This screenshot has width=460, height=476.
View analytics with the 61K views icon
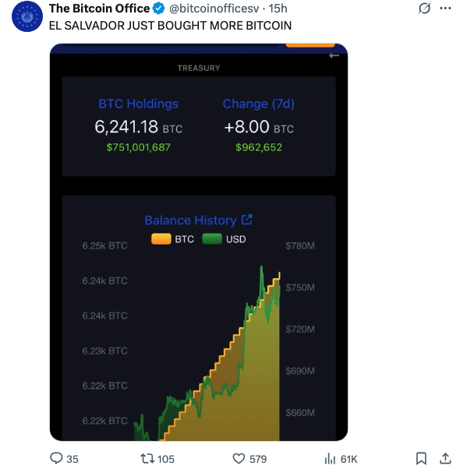click(x=330, y=458)
